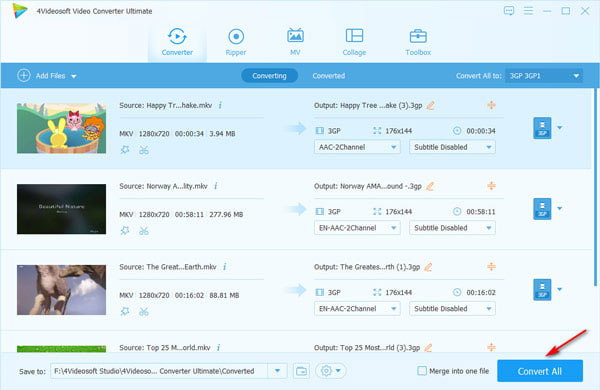Click the 3GP format icon for Happy Tree video
The height and width of the screenshot is (390, 600).
tap(542, 128)
